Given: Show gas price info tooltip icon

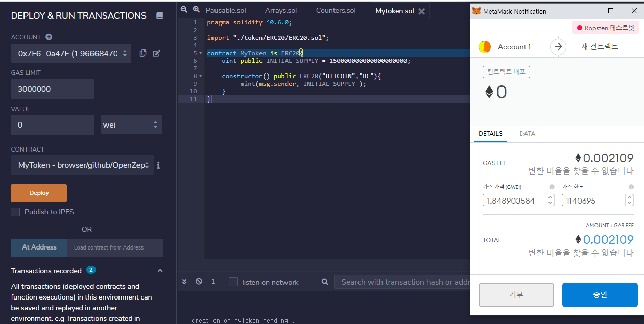Looking at the screenshot, I should click(x=552, y=187).
